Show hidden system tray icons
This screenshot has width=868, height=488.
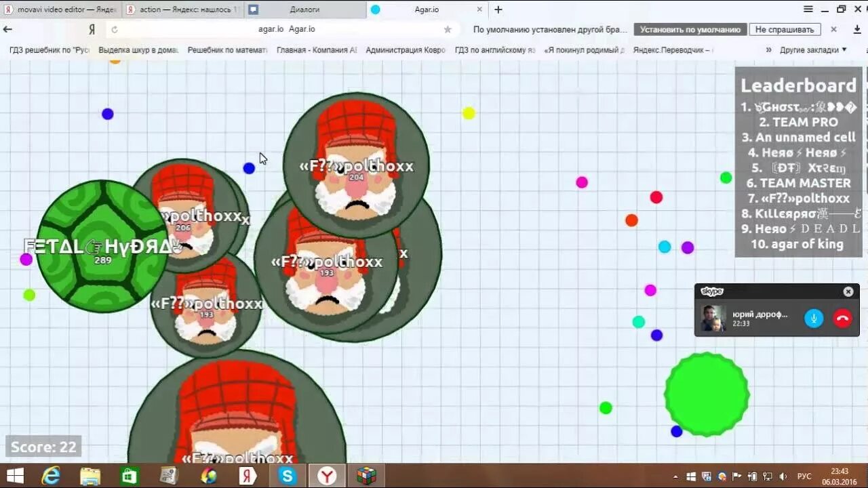point(675,476)
